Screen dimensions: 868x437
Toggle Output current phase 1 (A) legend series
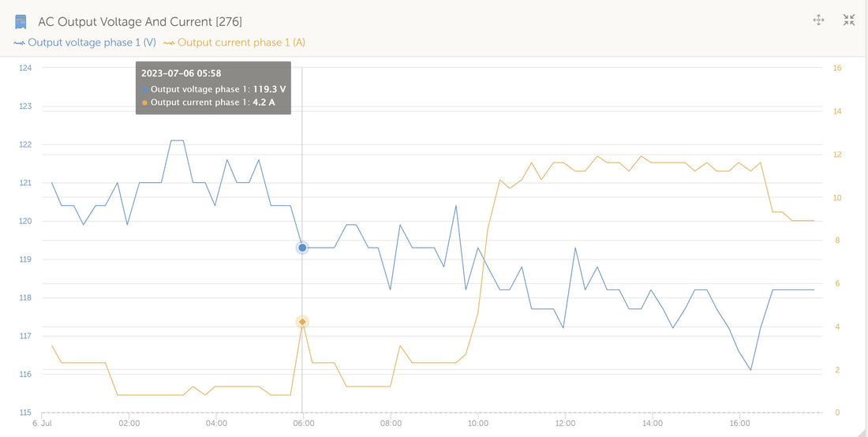tap(234, 42)
